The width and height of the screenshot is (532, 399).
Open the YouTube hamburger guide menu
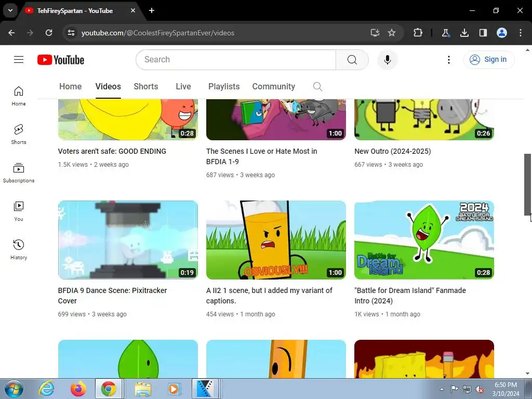(19, 60)
